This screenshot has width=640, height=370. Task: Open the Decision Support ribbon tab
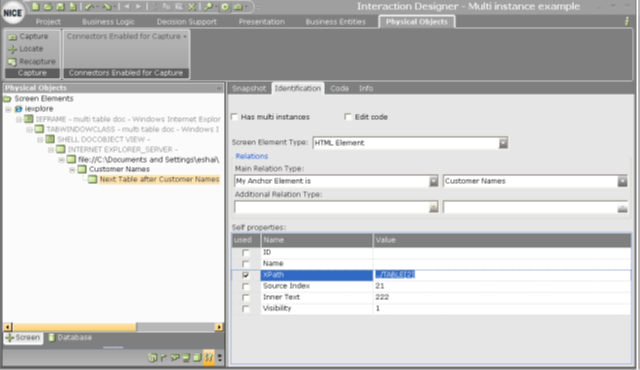click(187, 22)
